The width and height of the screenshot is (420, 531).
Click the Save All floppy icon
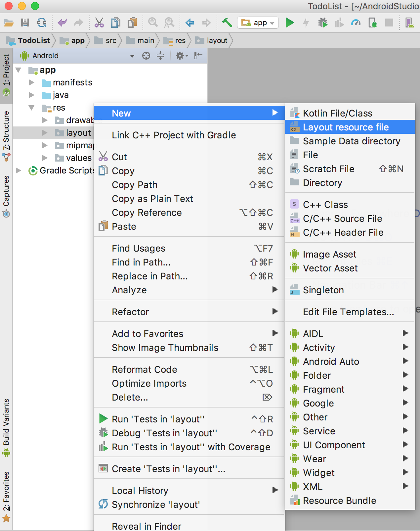[x=25, y=23]
